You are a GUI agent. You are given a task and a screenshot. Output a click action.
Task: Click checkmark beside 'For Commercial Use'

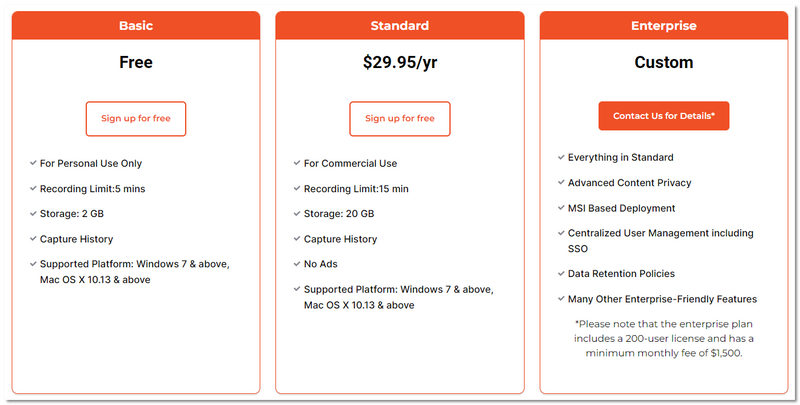pos(297,163)
